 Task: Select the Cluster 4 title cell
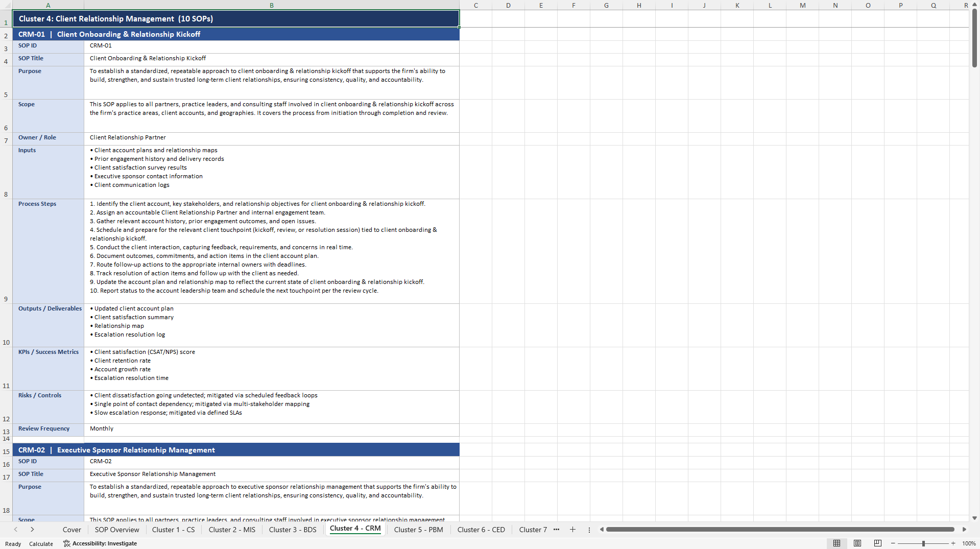(236, 18)
